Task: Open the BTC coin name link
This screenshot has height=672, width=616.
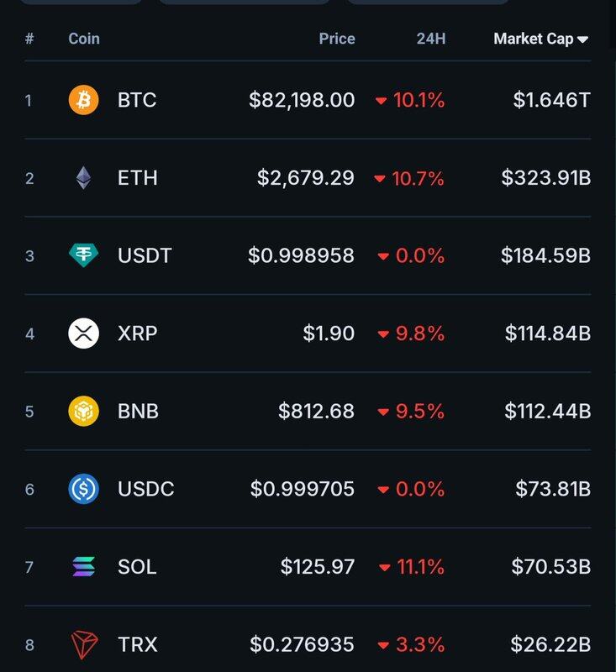Action: [137, 101]
